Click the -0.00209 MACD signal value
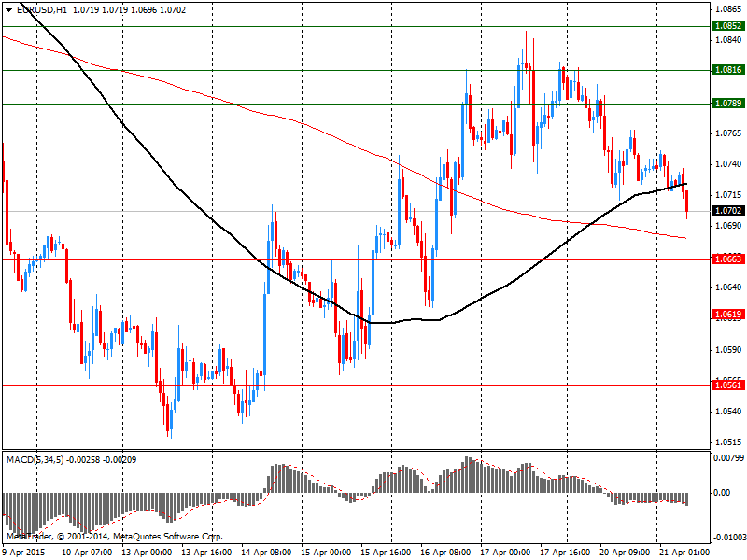 (x=120, y=460)
